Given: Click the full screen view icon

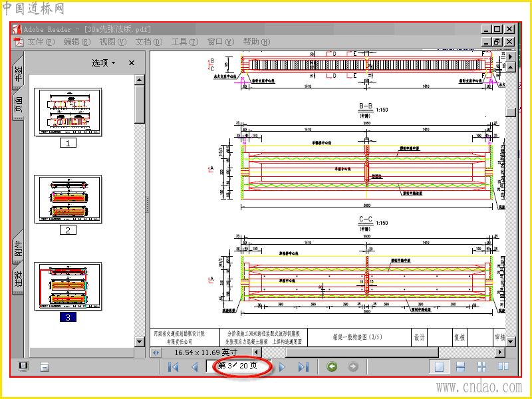Looking at the screenshot, I should pos(23,366).
